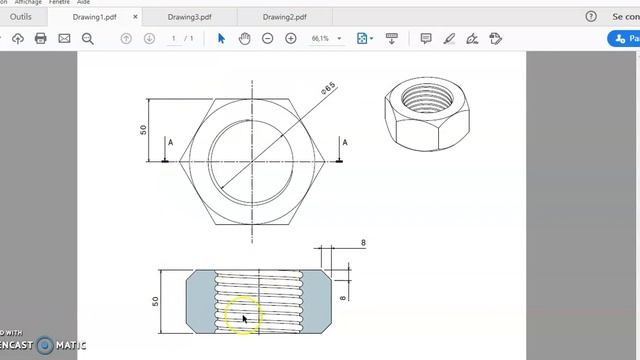The width and height of the screenshot is (640, 360).
Task: Click the fit page options icon
Action: [x=362, y=39]
